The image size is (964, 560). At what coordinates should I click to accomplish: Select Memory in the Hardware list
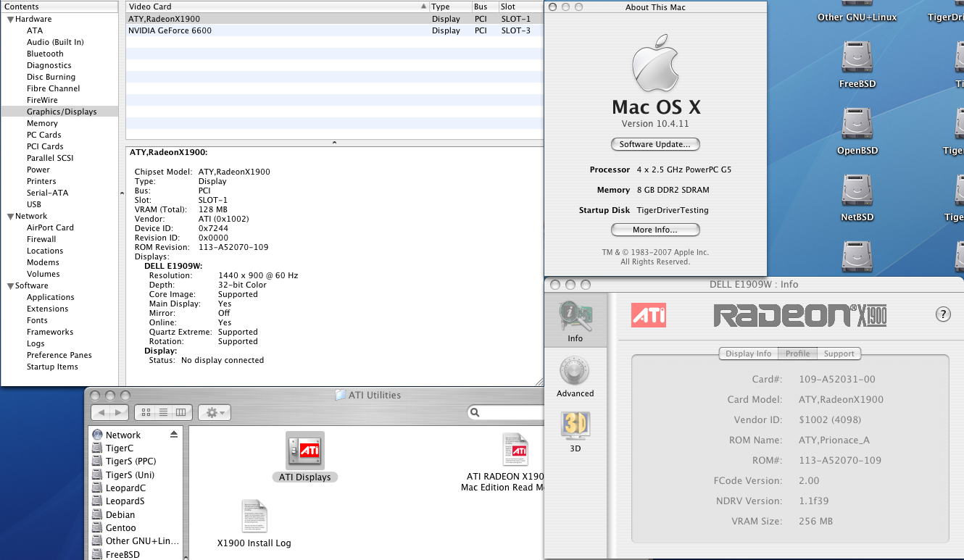(42, 123)
